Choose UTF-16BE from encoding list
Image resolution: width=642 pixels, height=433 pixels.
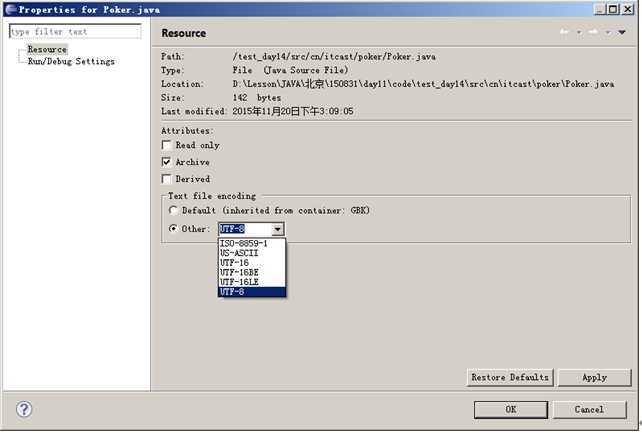[252, 273]
